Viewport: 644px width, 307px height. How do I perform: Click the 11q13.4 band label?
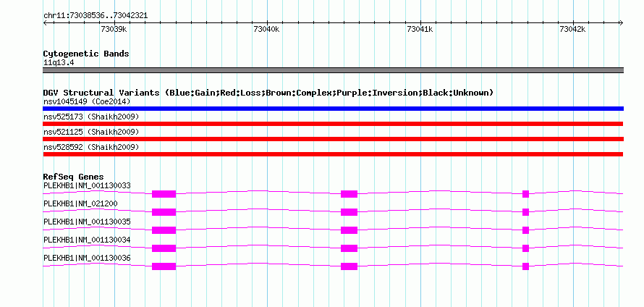coord(59,63)
